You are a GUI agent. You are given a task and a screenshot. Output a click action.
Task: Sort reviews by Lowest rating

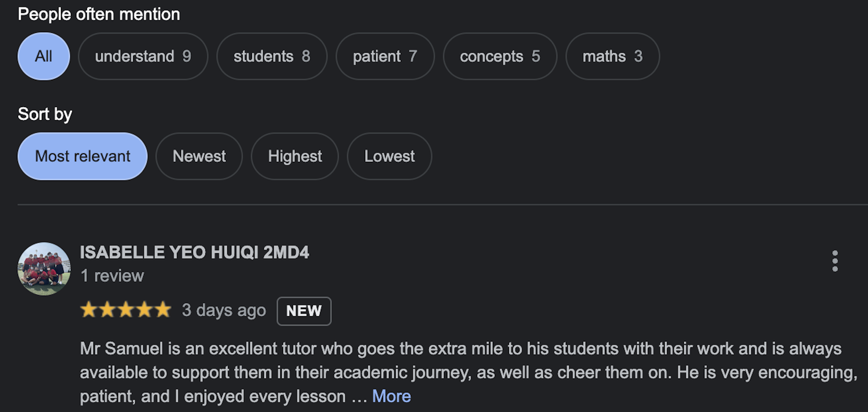(x=390, y=156)
